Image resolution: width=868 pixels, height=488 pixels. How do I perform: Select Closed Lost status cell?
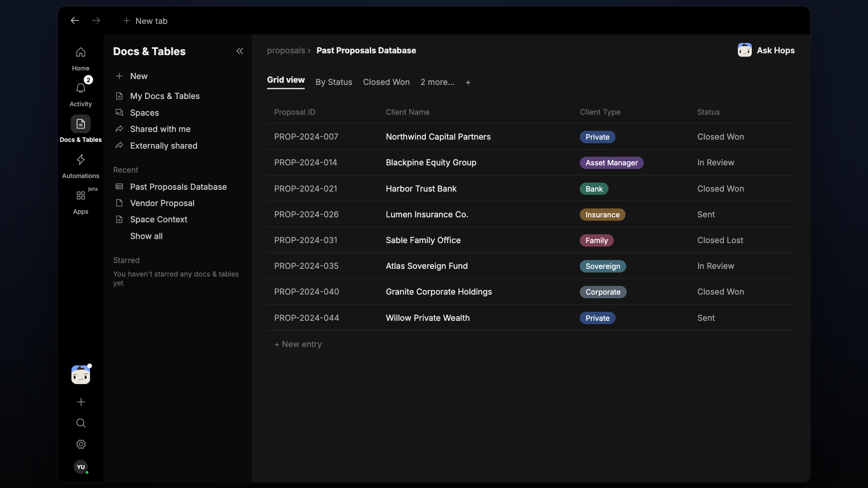tap(720, 240)
